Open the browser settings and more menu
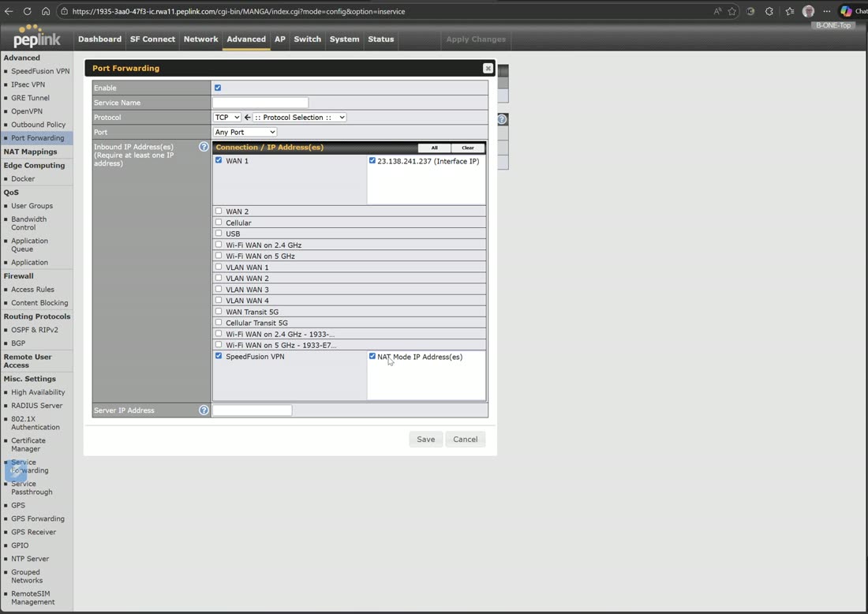The width and height of the screenshot is (868, 614). pos(826,11)
